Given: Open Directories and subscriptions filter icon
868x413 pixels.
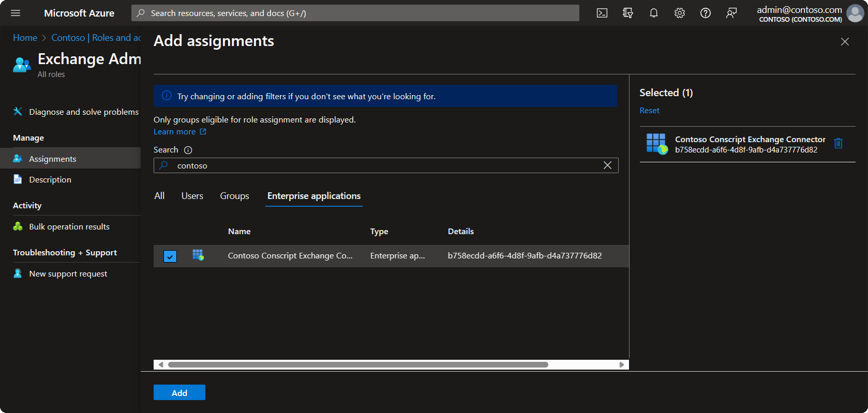Looking at the screenshot, I should 628,13.
